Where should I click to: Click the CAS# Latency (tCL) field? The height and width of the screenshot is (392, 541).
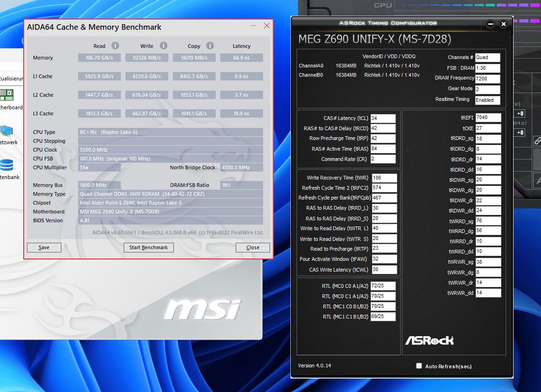pos(383,119)
